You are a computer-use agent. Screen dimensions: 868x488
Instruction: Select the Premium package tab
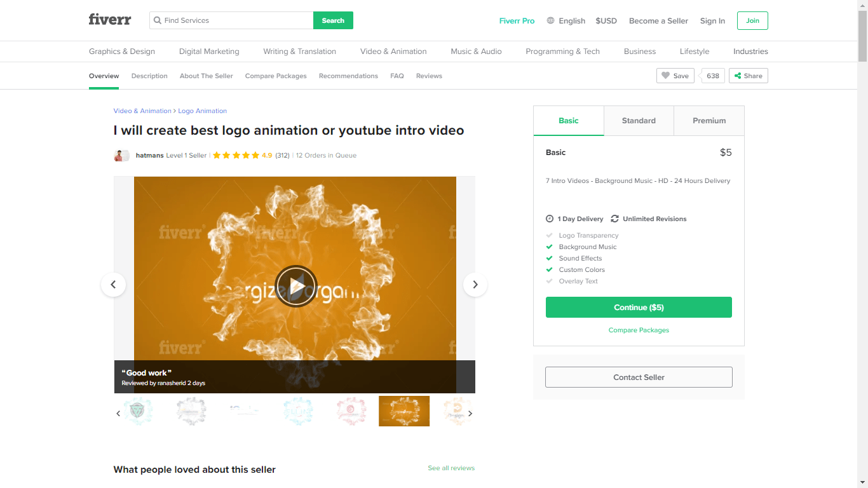[709, 121]
